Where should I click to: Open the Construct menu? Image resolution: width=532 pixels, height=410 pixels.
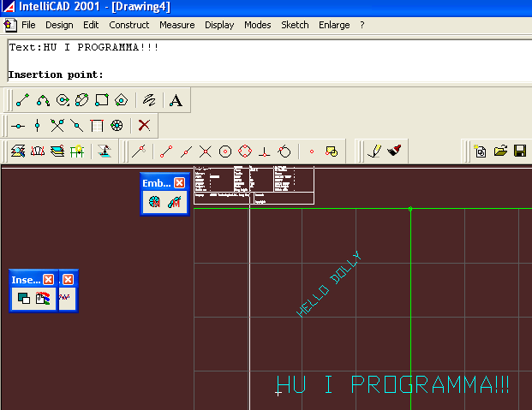click(x=129, y=25)
